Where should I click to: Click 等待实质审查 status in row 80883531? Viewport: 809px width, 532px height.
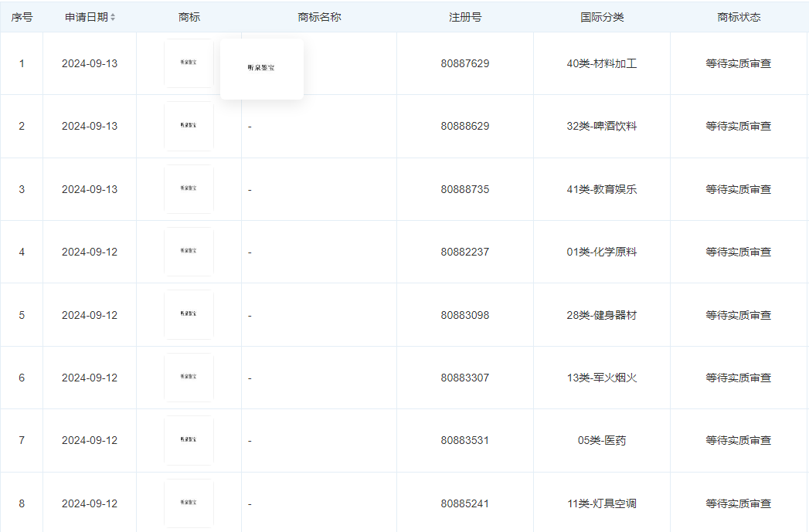[x=739, y=441]
